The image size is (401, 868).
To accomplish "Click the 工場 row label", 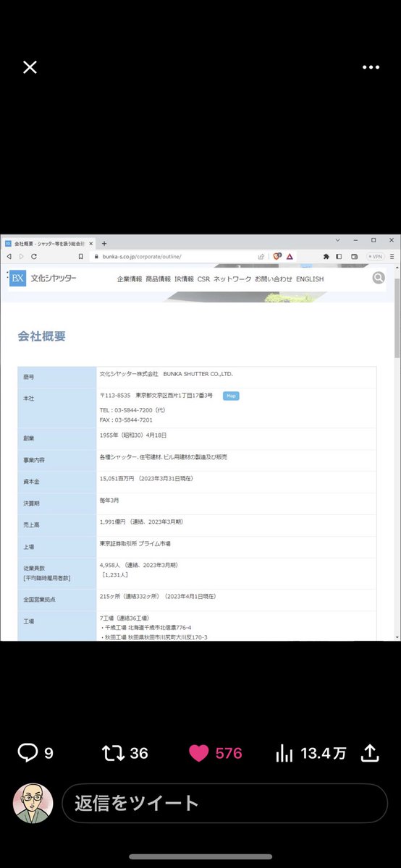I will click(28, 621).
